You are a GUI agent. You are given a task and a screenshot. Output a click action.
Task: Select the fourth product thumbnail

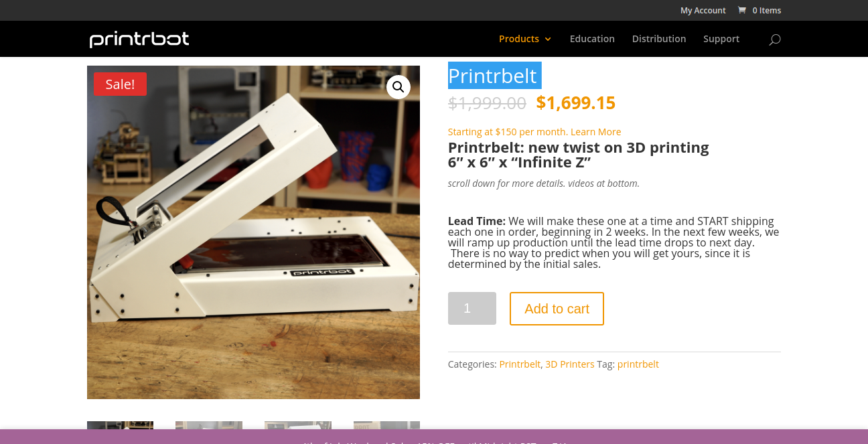(x=386, y=425)
